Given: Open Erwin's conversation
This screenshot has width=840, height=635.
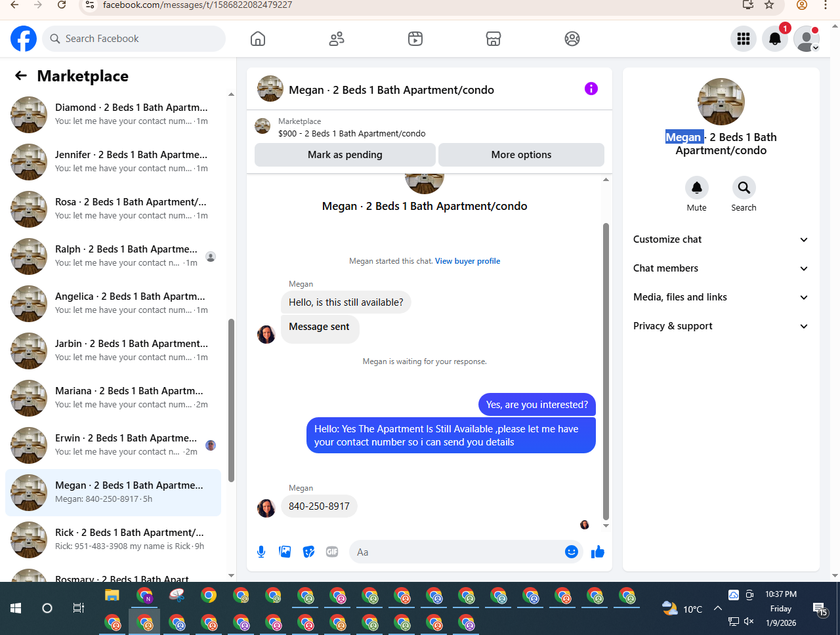Looking at the screenshot, I should [113, 445].
